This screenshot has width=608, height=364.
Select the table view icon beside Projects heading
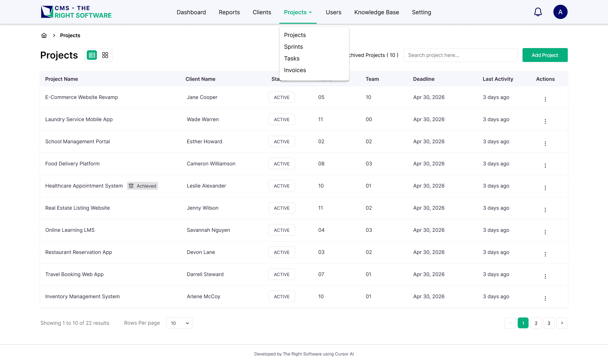click(x=92, y=55)
